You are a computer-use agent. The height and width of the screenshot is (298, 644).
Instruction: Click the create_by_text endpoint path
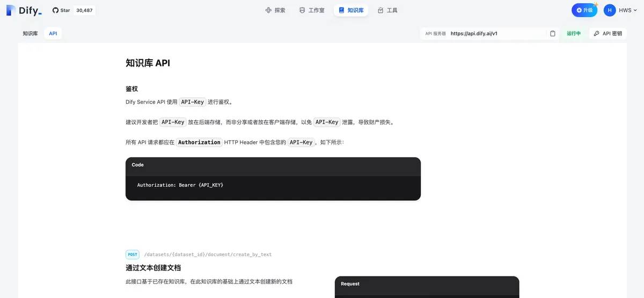click(x=208, y=255)
